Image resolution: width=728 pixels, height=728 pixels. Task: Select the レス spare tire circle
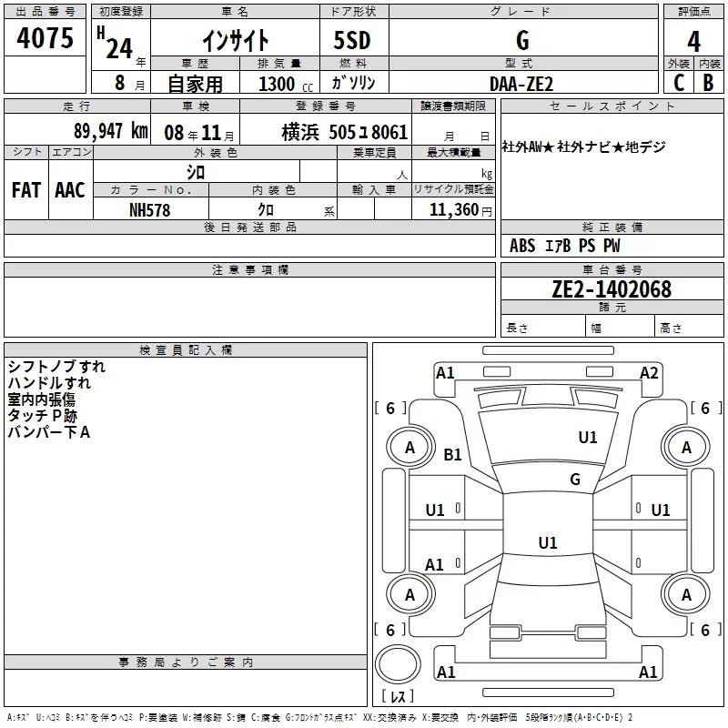[x=397, y=663]
